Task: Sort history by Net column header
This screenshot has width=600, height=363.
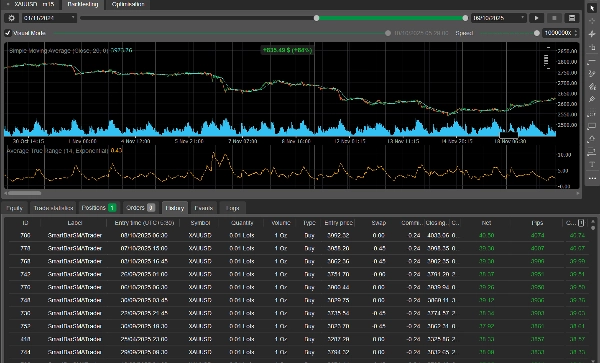Action: point(486,223)
